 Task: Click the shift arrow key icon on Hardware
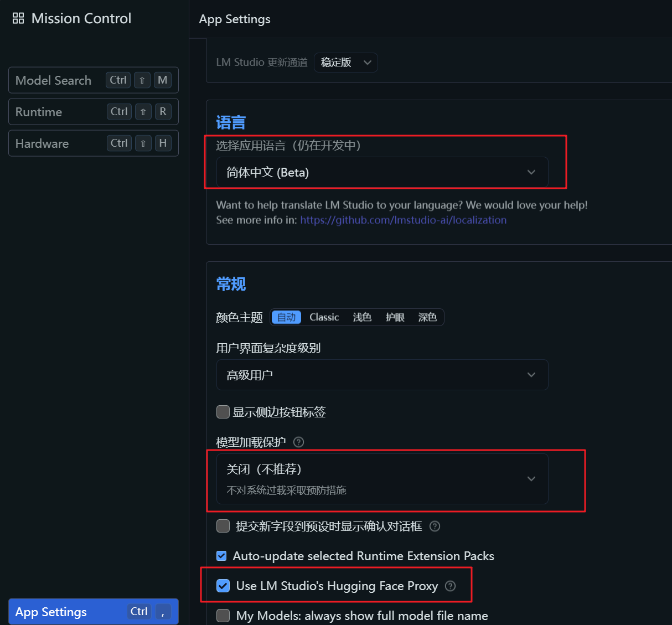coord(143,143)
